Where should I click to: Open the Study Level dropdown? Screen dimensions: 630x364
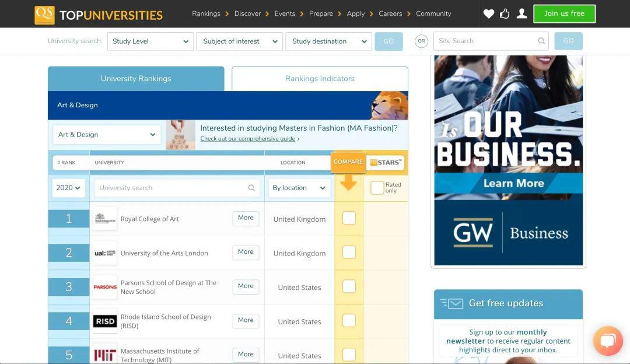pos(150,41)
